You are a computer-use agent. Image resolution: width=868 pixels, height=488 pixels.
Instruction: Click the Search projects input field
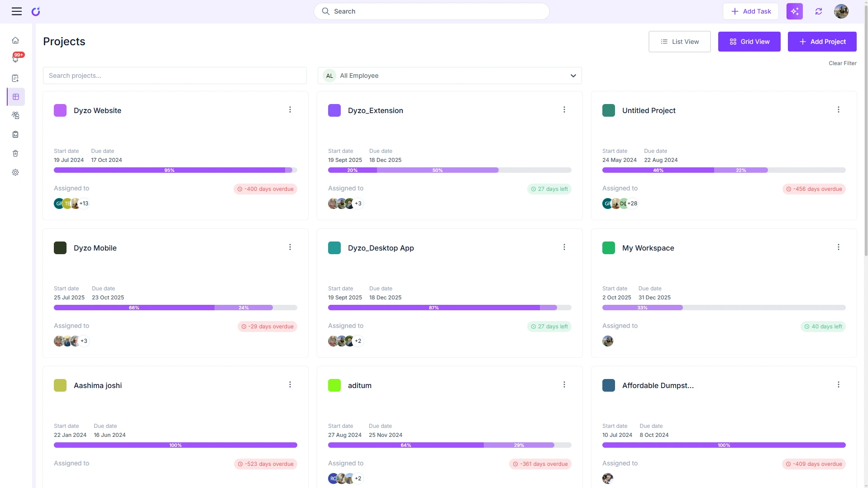coord(175,76)
